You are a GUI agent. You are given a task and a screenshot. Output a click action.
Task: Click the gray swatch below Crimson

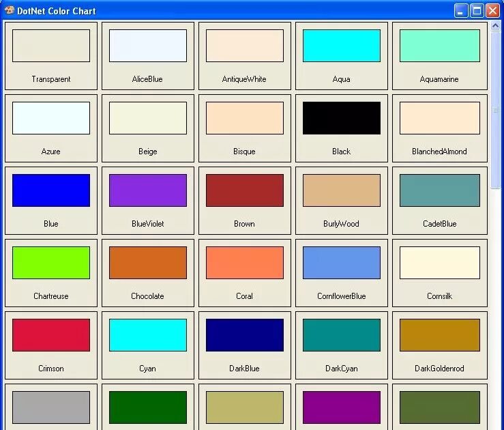pyautogui.click(x=51, y=407)
